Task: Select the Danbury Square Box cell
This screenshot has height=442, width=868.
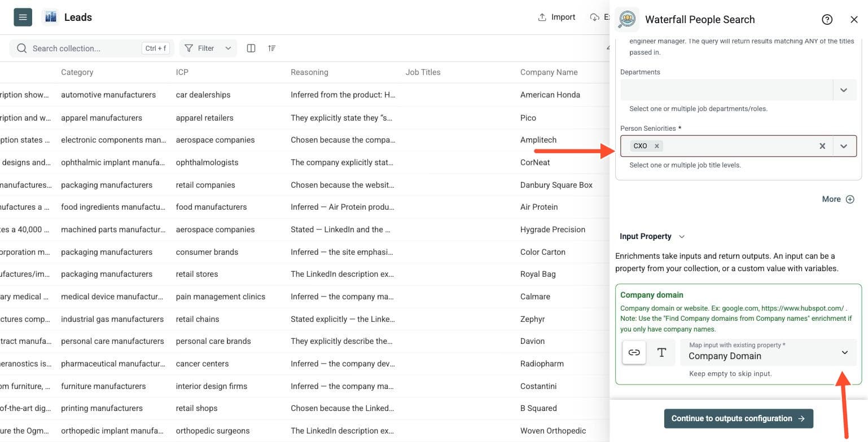Action: point(556,185)
